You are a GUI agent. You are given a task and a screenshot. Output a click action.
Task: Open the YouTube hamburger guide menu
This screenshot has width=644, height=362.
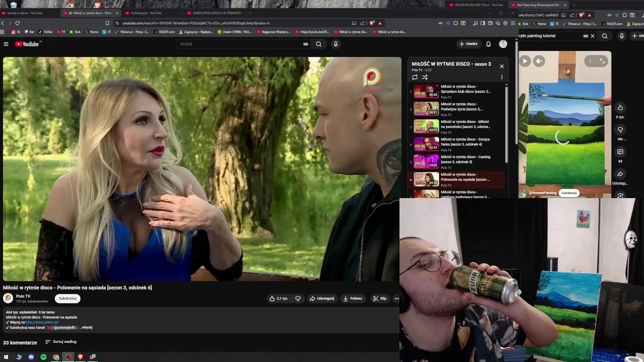(6, 44)
